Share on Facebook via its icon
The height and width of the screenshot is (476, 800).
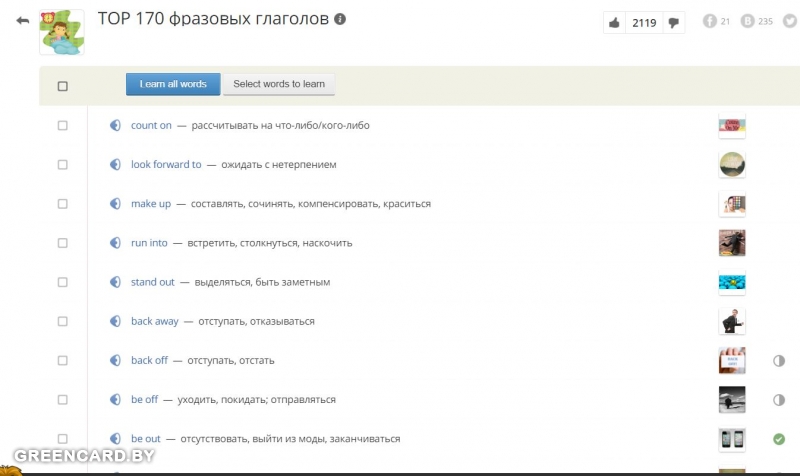pos(710,21)
